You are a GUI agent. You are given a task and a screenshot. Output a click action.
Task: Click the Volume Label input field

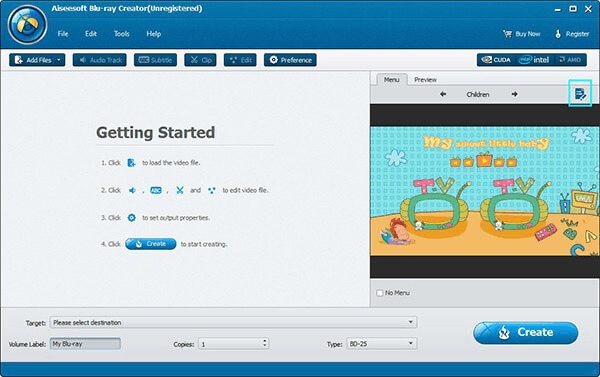85,344
